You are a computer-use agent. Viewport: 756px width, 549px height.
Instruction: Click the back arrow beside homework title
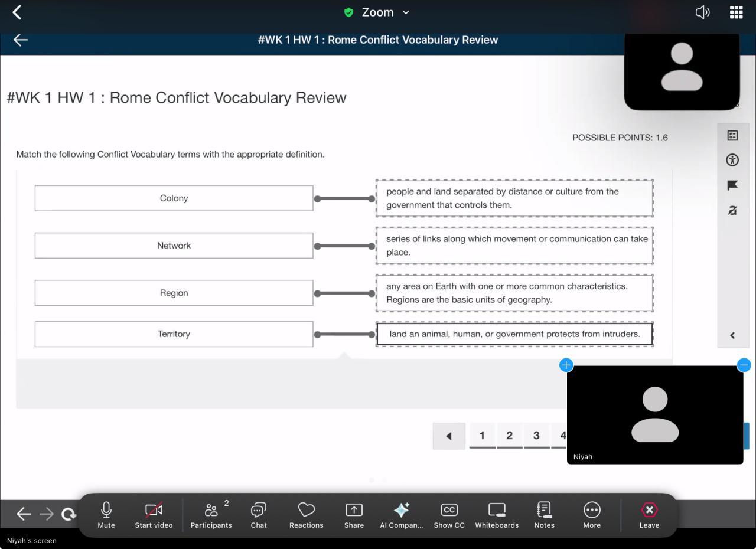[21, 40]
